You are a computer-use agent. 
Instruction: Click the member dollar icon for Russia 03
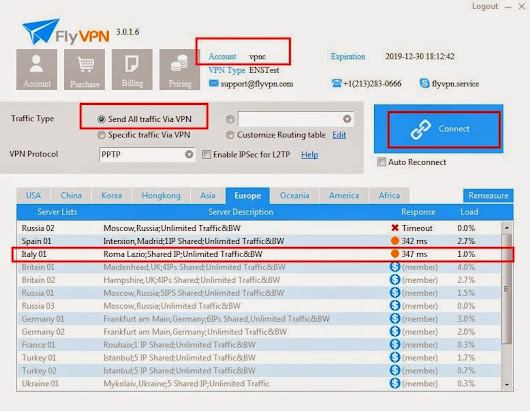pos(395,306)
